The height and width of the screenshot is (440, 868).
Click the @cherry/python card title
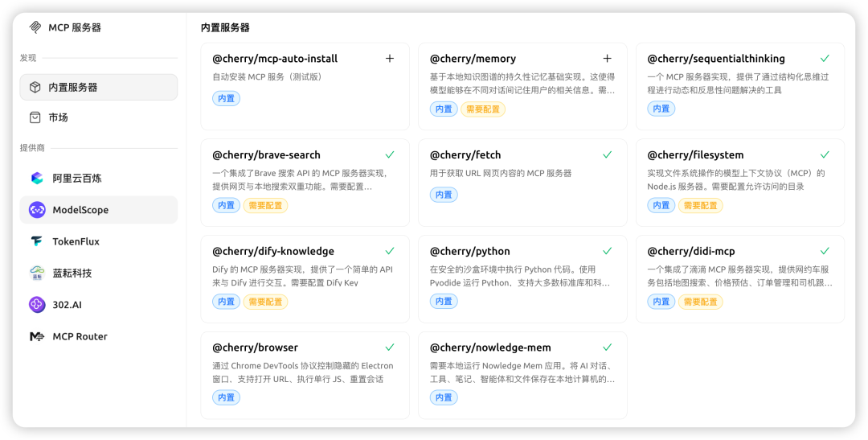tap(470, 251)
